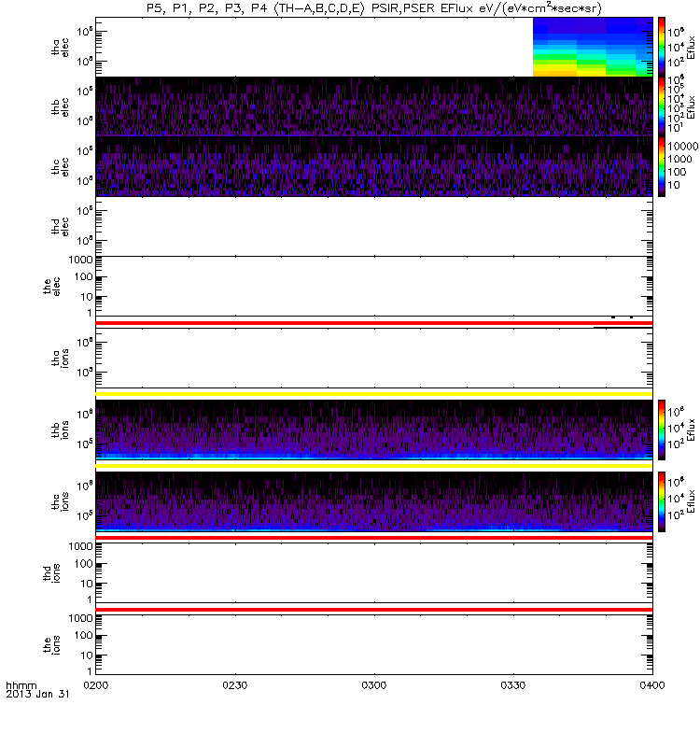Click the red bar below thc ions panel
700x747 pixels.
click(x=374, y=538)
